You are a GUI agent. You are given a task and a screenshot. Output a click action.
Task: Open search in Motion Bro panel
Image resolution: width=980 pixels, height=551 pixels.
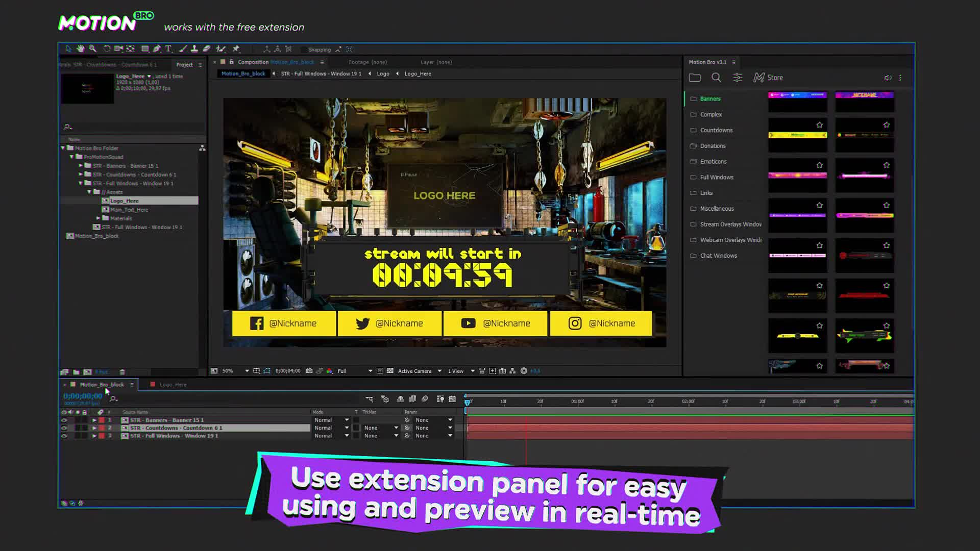pyautogui.click(x=716, y=78)
